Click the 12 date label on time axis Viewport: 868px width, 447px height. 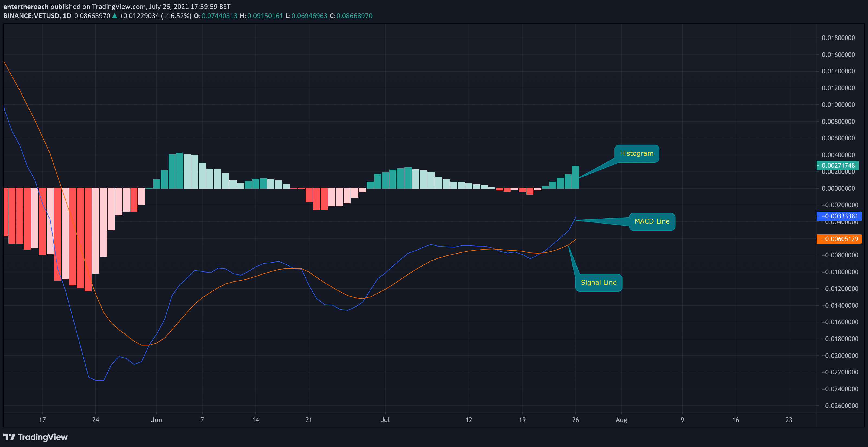(x=469, y=420)
